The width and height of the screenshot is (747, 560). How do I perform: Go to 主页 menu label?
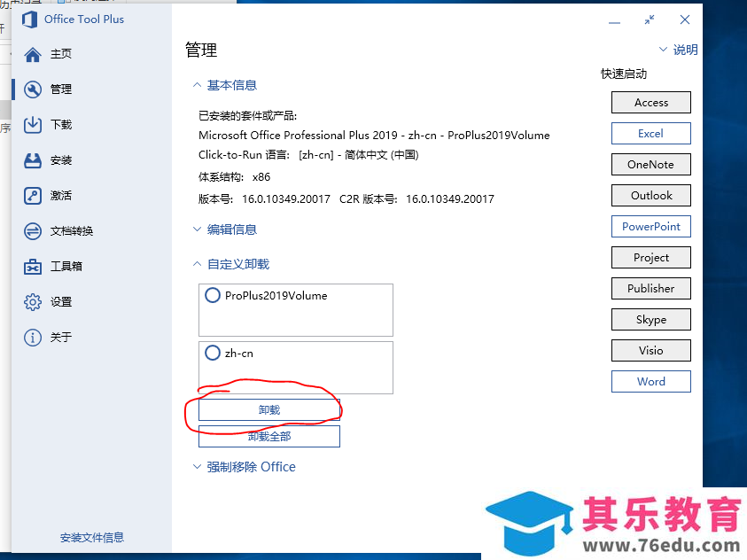pyautogui.click(x=61, y=54)
